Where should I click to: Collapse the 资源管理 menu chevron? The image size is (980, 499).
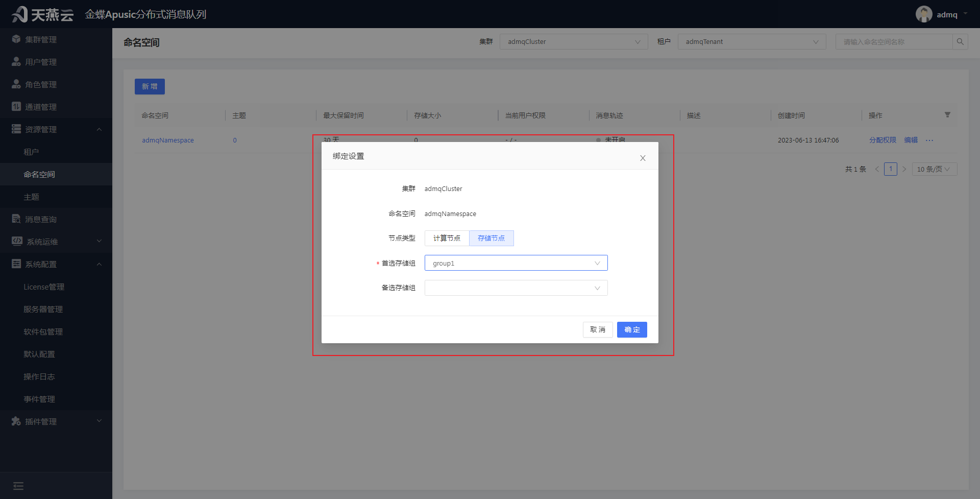pos(99,129)
